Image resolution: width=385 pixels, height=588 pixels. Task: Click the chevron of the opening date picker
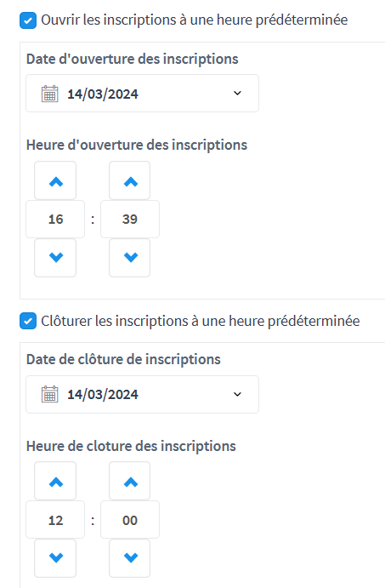coord(237,93)
